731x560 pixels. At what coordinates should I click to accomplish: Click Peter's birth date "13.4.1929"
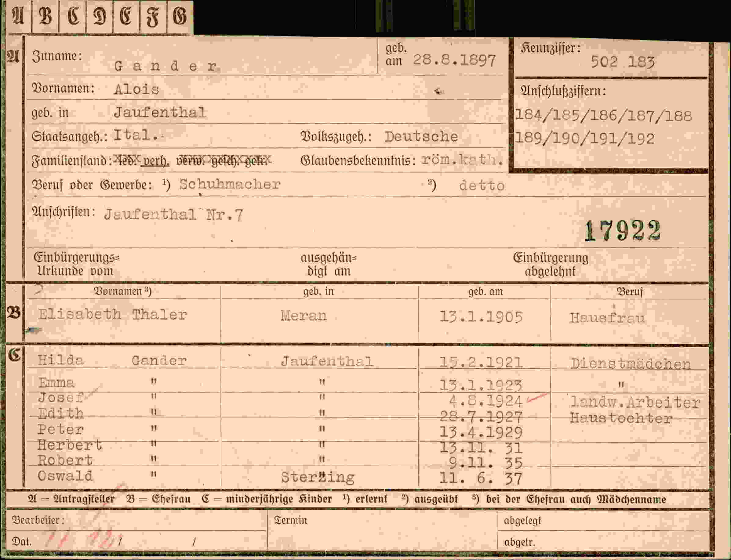481,432
